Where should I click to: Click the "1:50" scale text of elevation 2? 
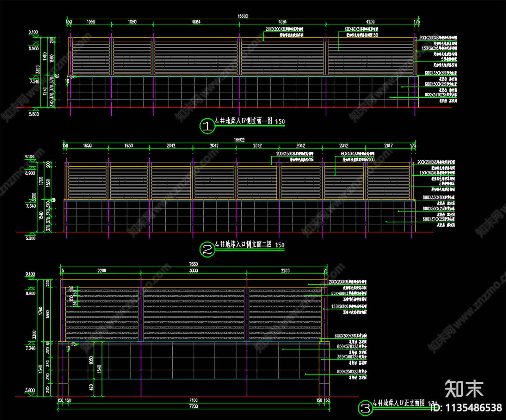280,245
